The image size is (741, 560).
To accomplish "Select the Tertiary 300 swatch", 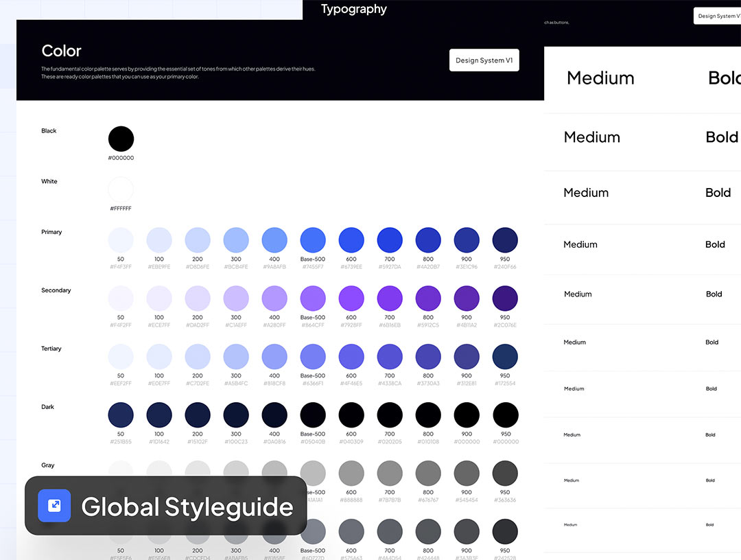I will coord(236,357).
